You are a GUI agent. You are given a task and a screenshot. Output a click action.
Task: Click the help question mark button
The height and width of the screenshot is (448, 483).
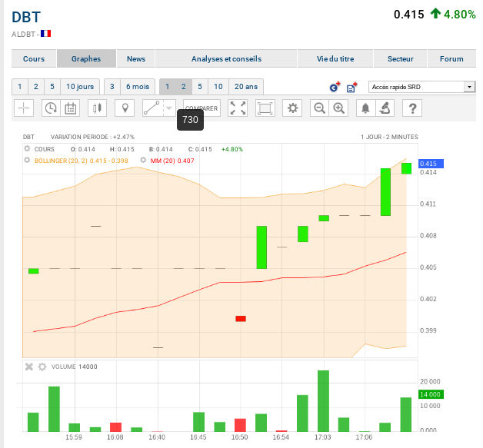[413, 108]
